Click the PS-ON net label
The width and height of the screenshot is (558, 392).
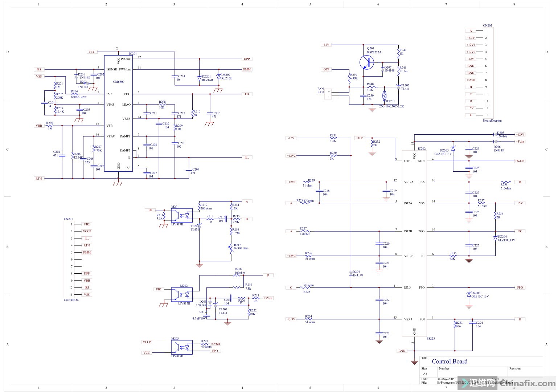point(520,161)
